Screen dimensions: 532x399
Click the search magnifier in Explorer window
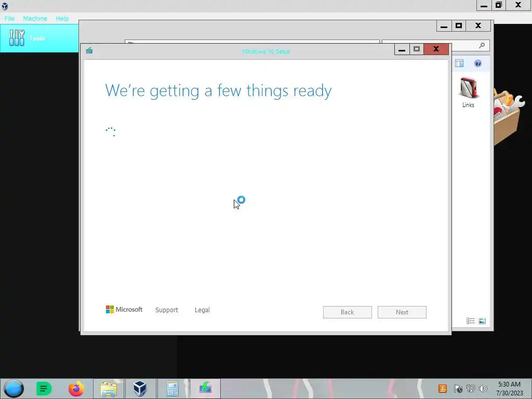point(482,46)
